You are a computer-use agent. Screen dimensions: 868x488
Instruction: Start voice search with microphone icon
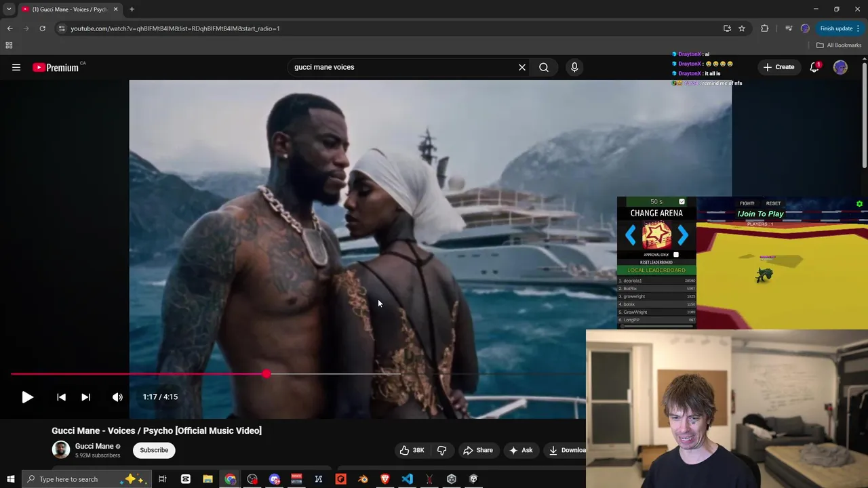click(574, 67)
